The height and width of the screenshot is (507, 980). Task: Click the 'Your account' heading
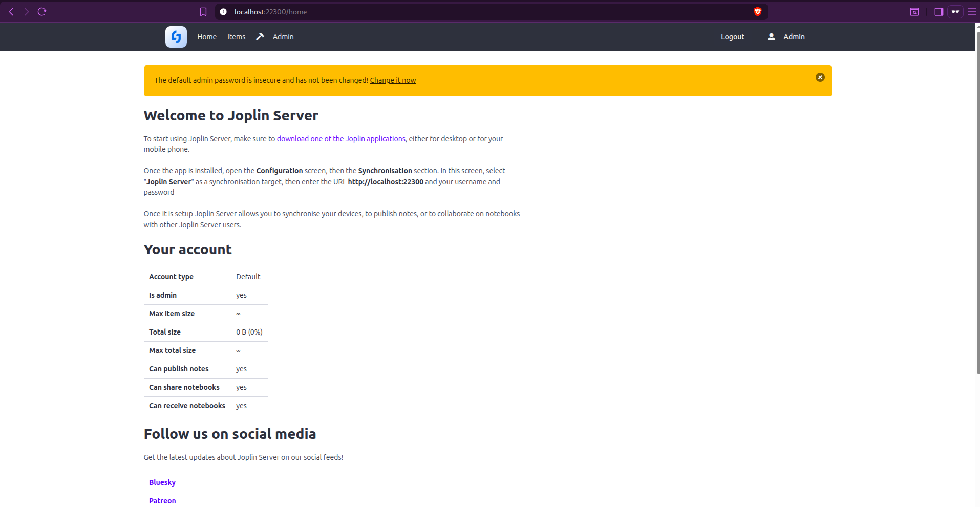[187, 249]
